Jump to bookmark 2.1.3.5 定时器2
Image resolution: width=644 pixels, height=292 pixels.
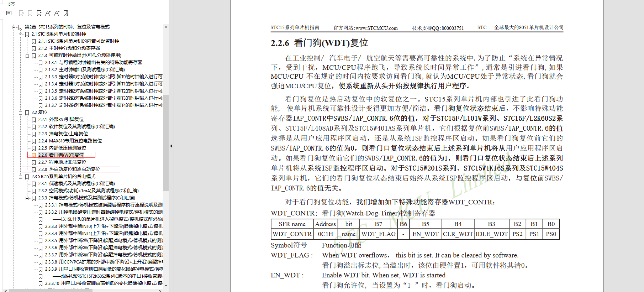point(104,91)
